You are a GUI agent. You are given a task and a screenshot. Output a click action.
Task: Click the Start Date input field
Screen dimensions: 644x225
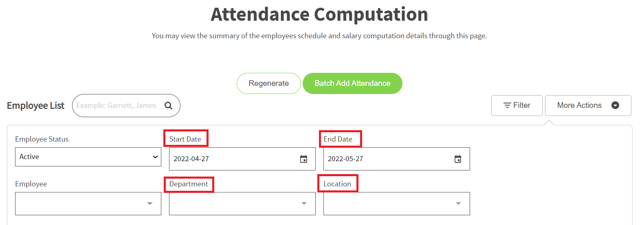click(242, 159)
